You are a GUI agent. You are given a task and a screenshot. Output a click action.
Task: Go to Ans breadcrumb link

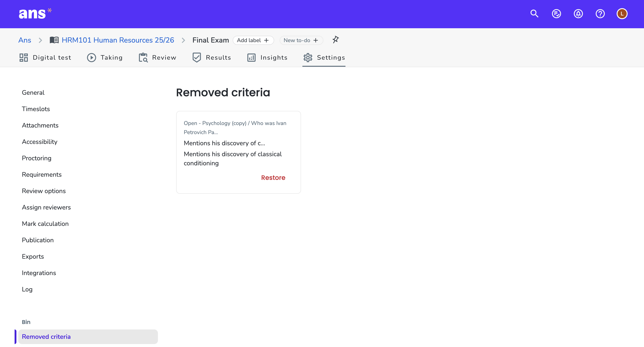pos(25,40)
